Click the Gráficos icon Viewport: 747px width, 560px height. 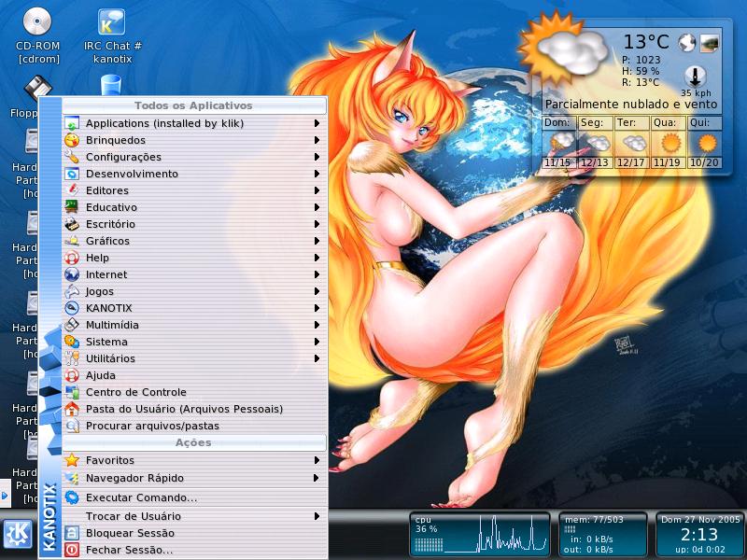(x=72, y=241)
